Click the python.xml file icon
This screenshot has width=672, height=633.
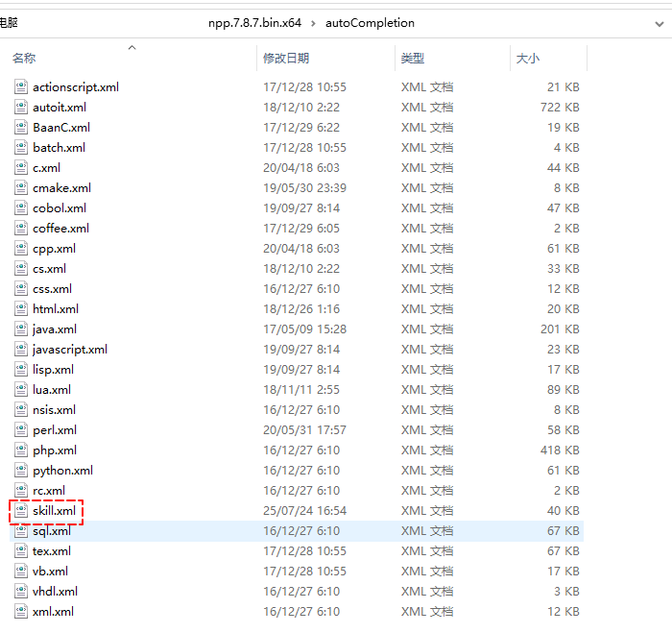tap(23, 471)
